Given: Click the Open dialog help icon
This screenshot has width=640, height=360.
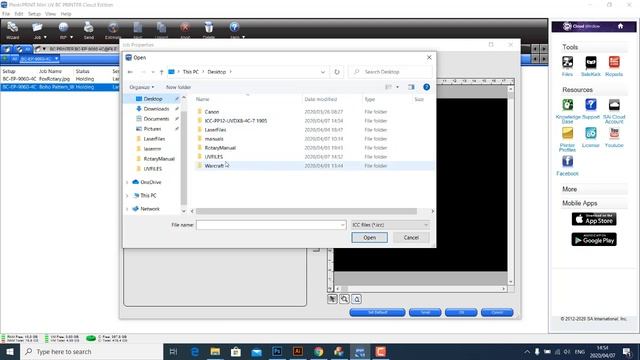Looking at the screenshot, I should (427, 87).
